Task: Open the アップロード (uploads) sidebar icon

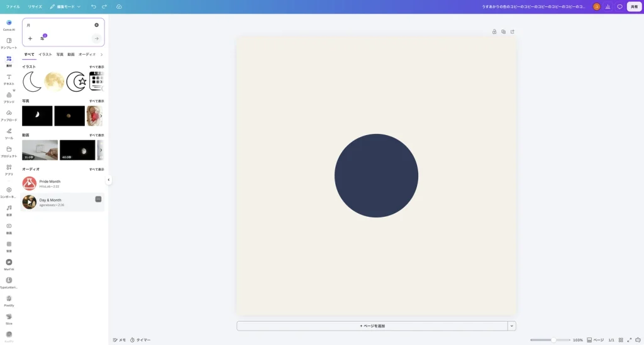Action: coord(9,115)
